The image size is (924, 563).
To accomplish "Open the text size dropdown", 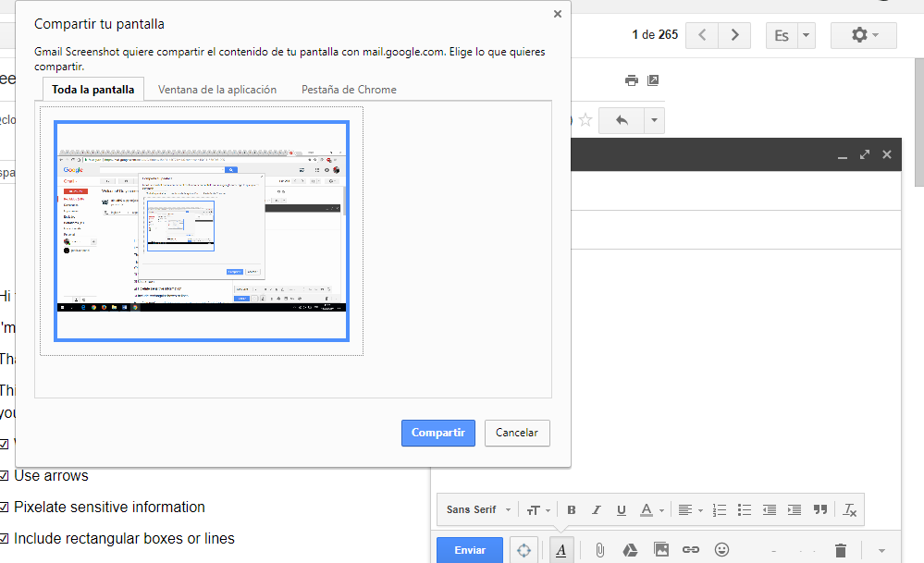I will click(x=538, y=510).
